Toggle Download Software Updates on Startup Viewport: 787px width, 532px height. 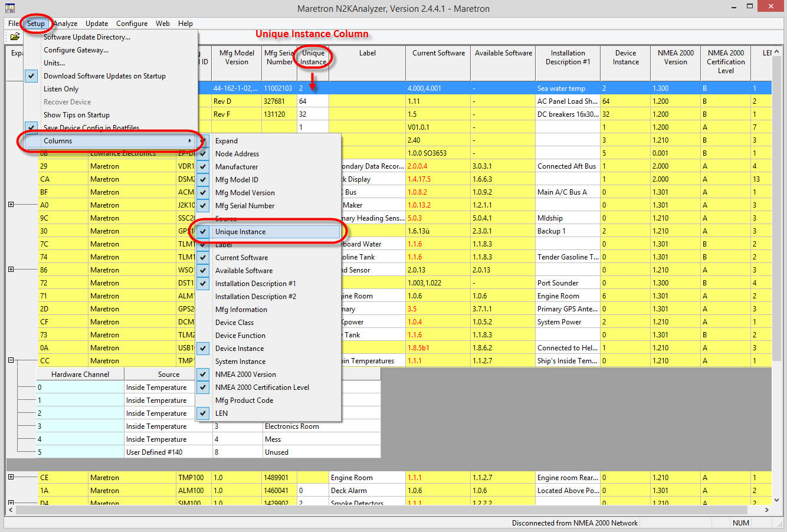pos(104,76)
